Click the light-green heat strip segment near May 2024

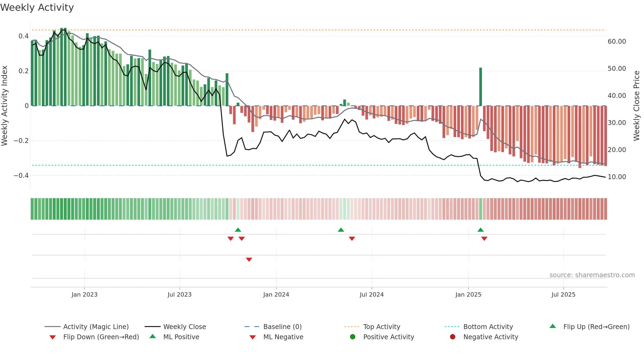[x=345, y=209]
